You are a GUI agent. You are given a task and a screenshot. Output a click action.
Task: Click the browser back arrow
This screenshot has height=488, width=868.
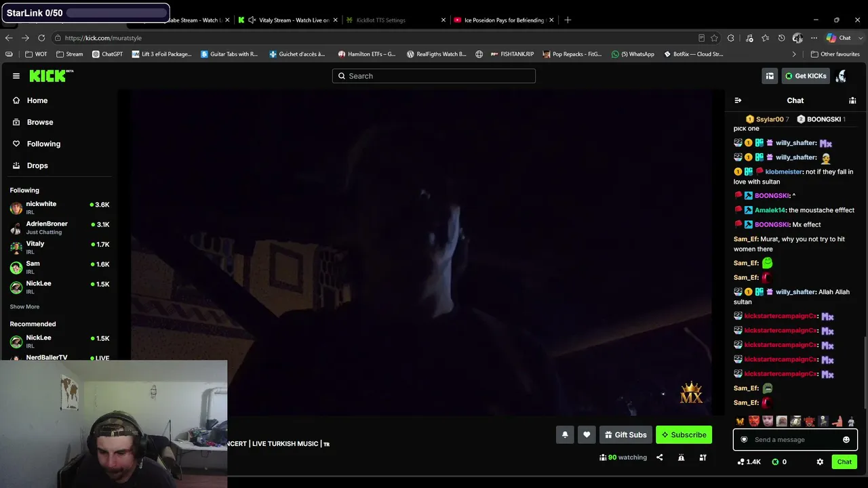(x=9, y=38)
